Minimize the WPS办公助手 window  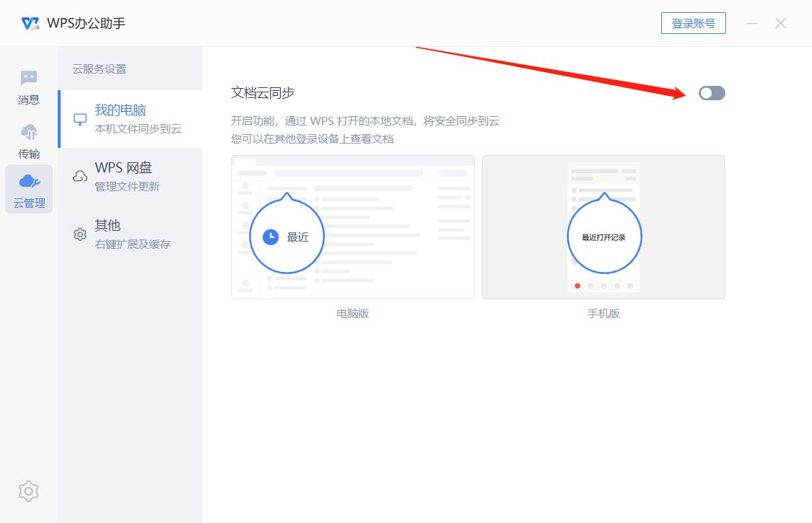click(x=752, y=23)
